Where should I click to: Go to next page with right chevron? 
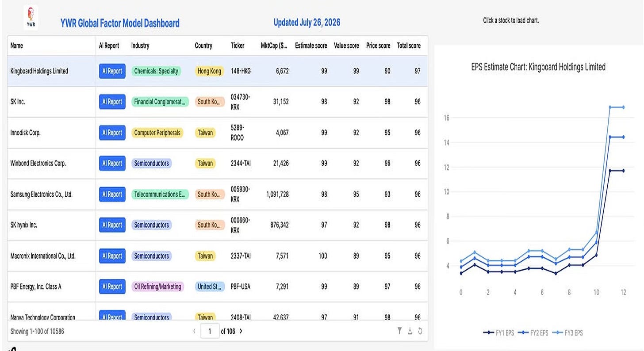241,331
